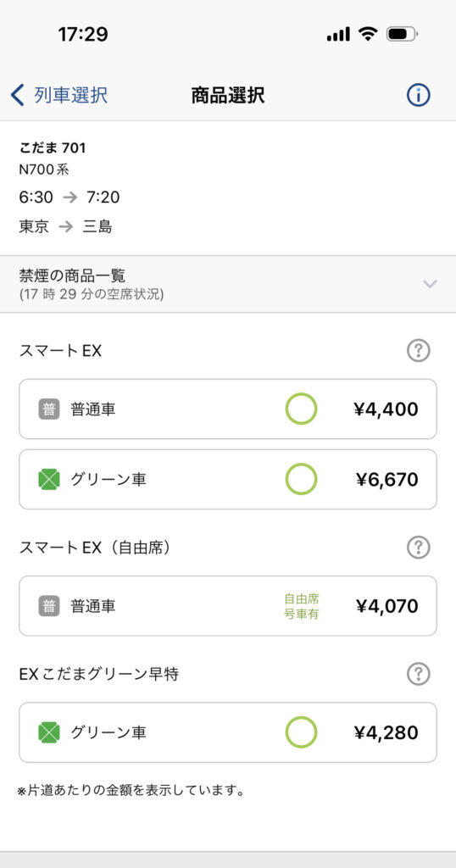Select EXこだまグリーン早特 availability circle
Image resolution: width=456 pixels, height=868 pixels.
click(x=301, y=732)
